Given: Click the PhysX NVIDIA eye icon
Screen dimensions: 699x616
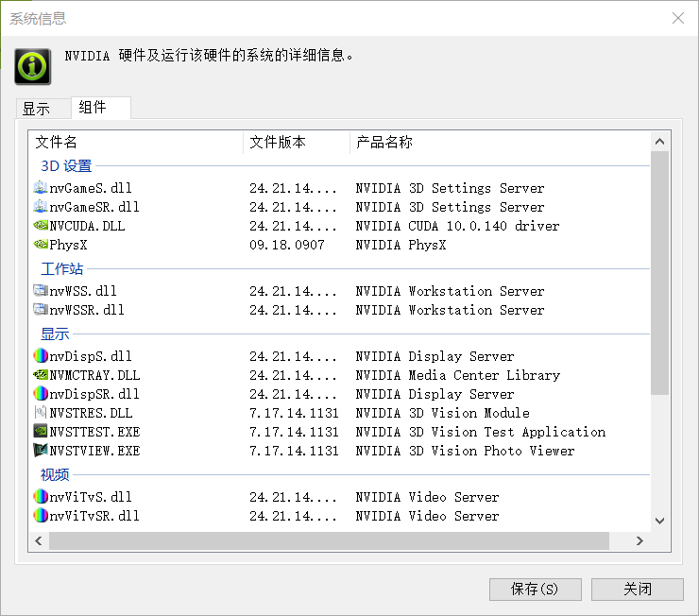Looking at the screenshot, I should tap(40, 245).
